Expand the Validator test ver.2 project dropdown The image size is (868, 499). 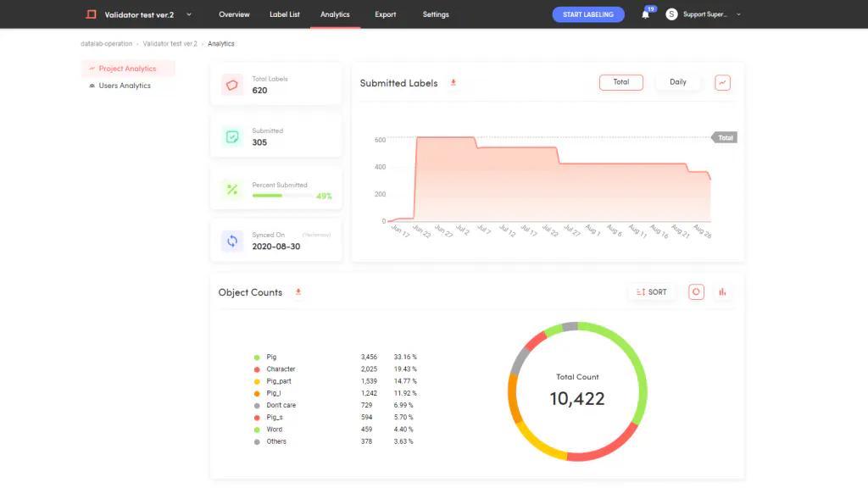pos(188,14)
